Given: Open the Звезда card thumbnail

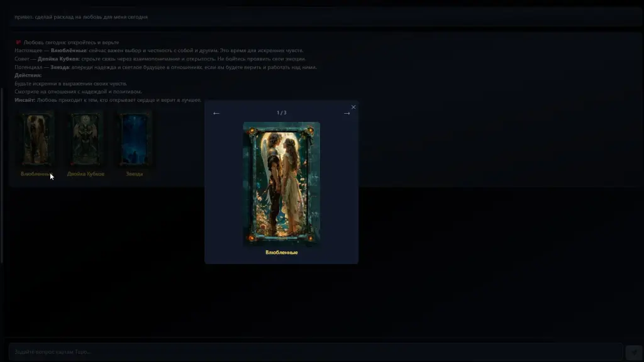Looking at the screenshot, I should (135, 140).
